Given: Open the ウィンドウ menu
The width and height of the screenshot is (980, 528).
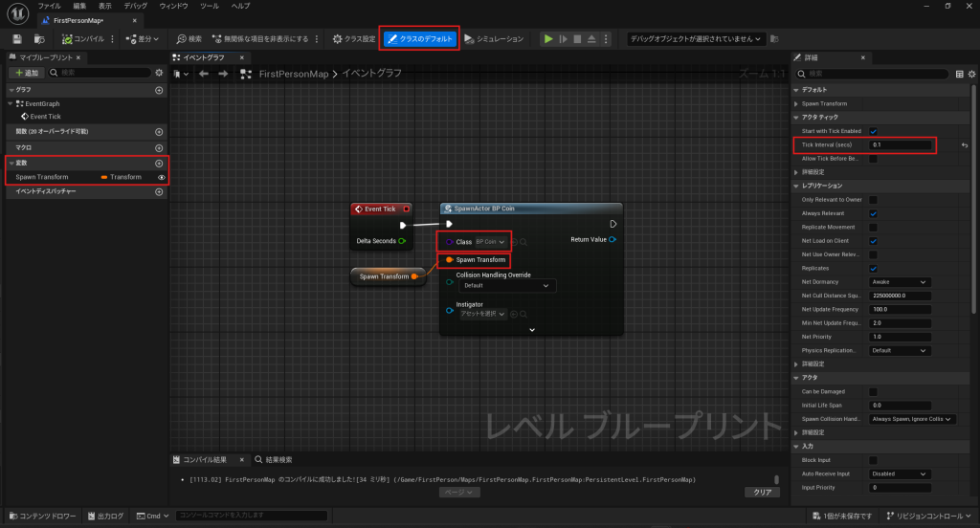Looking at the screenshot, I should coord(173,6).
